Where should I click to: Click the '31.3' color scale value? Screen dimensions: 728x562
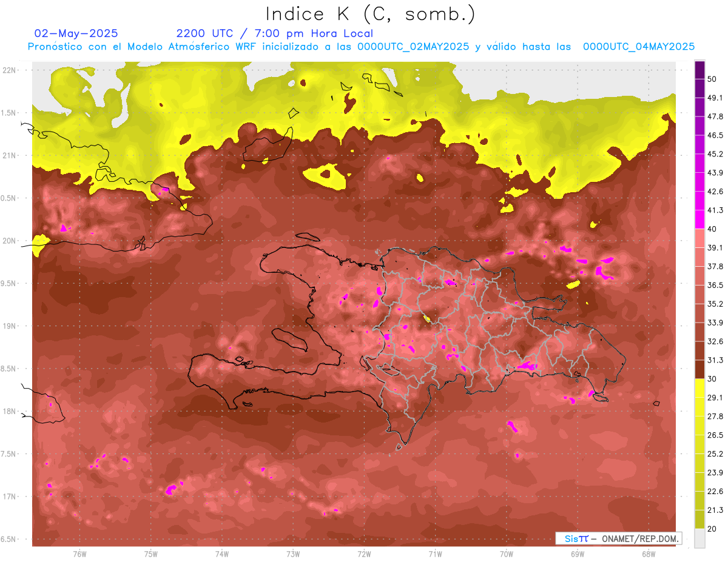click(x=715, y=360)
